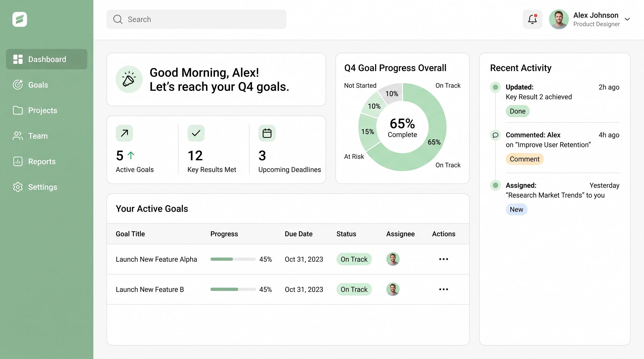Click the Assigned activity green dot marker
This screenshot has width=644, height=359.
(495, 185)
